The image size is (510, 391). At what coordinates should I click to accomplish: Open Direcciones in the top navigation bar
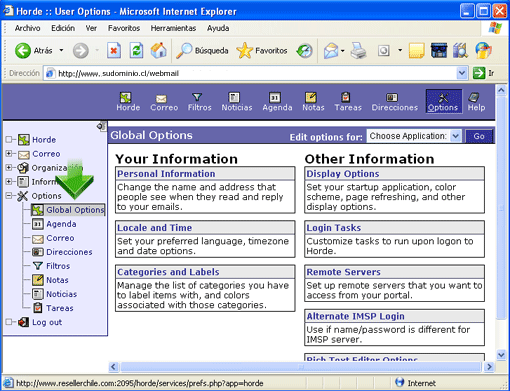tap(395, 102)
